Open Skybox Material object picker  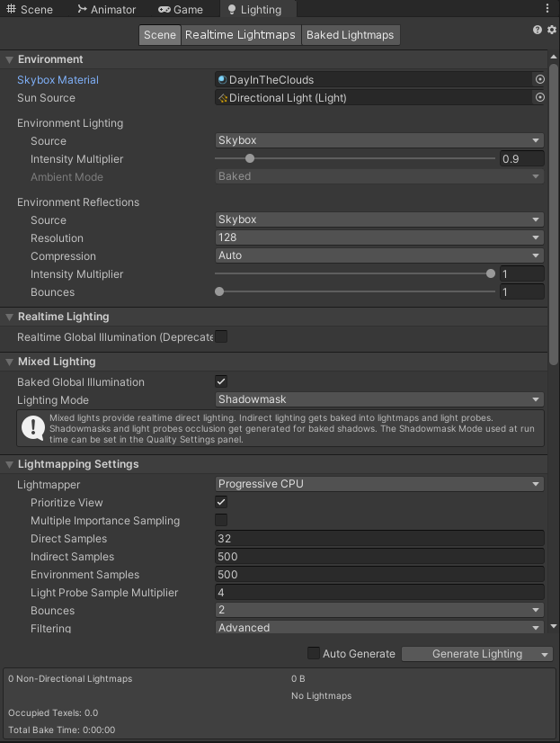pos(539,80)
